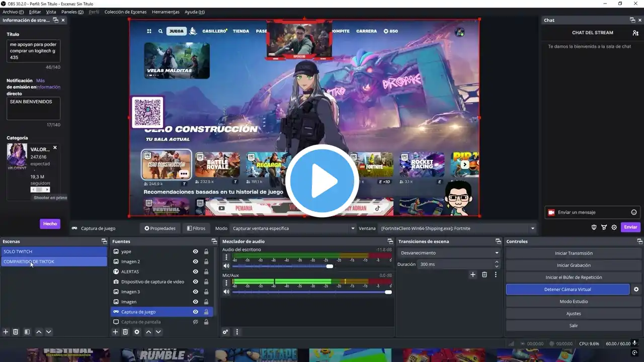Move source up in Fuentes list
Screen dimensions: 644x362
(148, 332)
